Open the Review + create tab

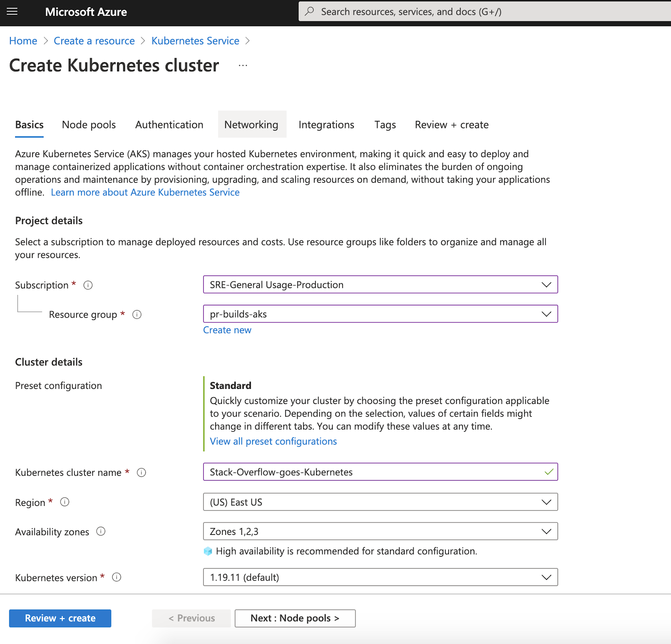452,125
